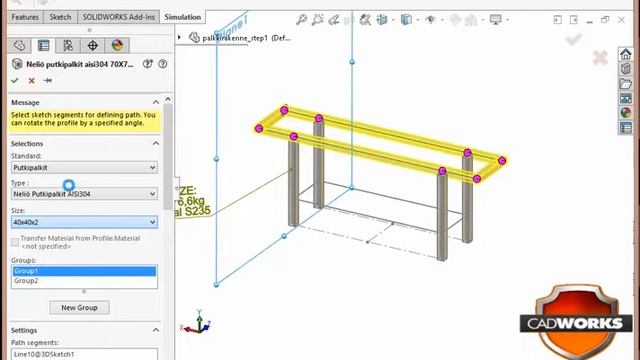Switch to the Features tab
This screenshot has width=640, height=360.
(x=25, y=17)
